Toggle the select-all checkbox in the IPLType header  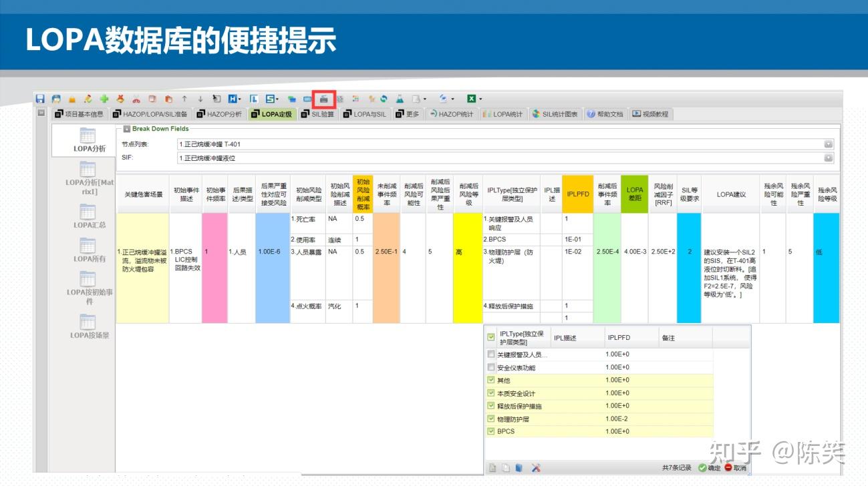point(490,338)
